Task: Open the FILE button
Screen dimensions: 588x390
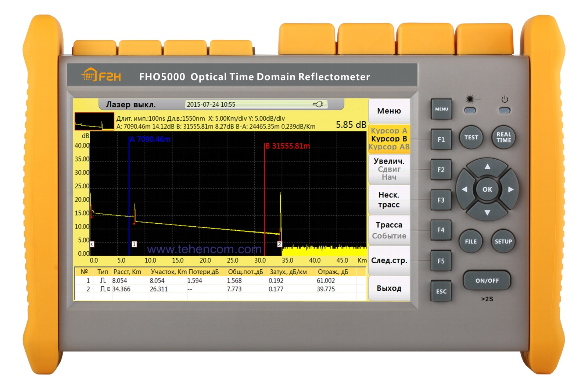Action: 471,241
